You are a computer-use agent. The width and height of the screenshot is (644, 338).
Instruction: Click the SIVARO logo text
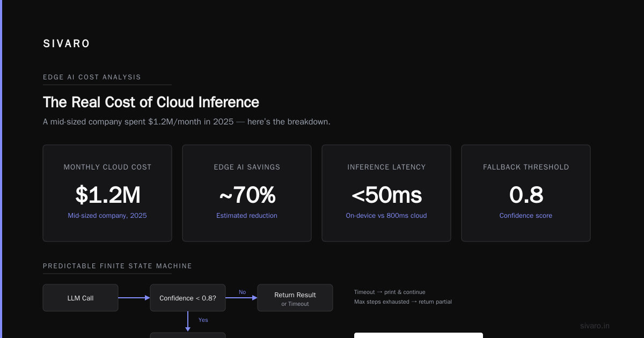coord(67,44)
